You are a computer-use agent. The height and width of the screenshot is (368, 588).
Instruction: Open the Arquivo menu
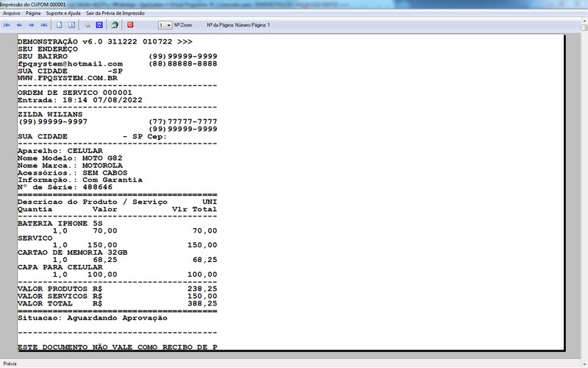pyautogui.click(x=12, y=13)
